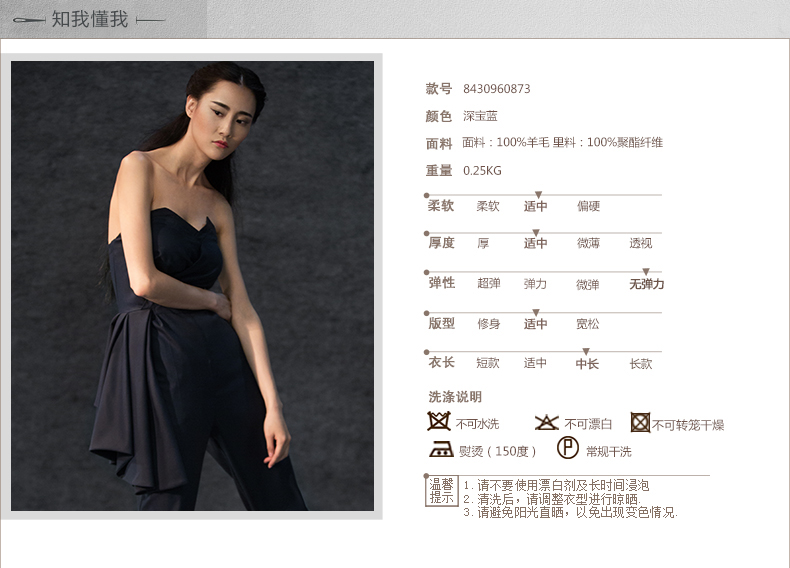The width and height of the screenshot is (790, 568).
Task: Click the iron (熨烫 150度) icon
Action: (440, 450)
